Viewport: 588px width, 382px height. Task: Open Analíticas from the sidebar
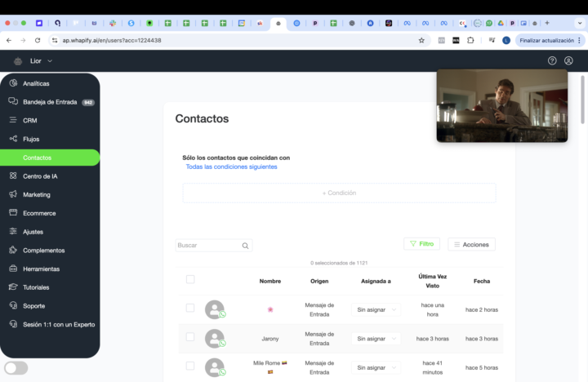36,83
